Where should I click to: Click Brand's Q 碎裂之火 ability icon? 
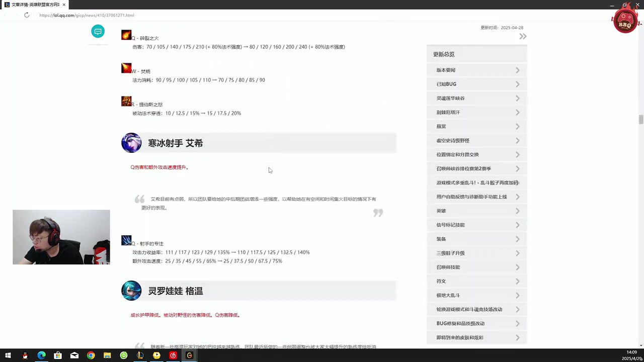tap(126, 35)
